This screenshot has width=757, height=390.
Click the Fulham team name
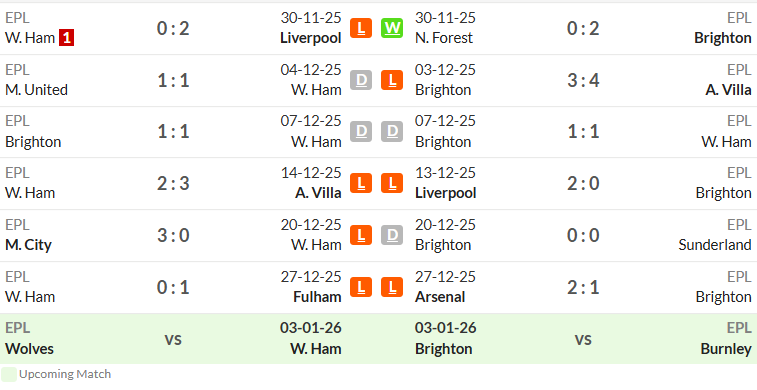tap(317, 296)
